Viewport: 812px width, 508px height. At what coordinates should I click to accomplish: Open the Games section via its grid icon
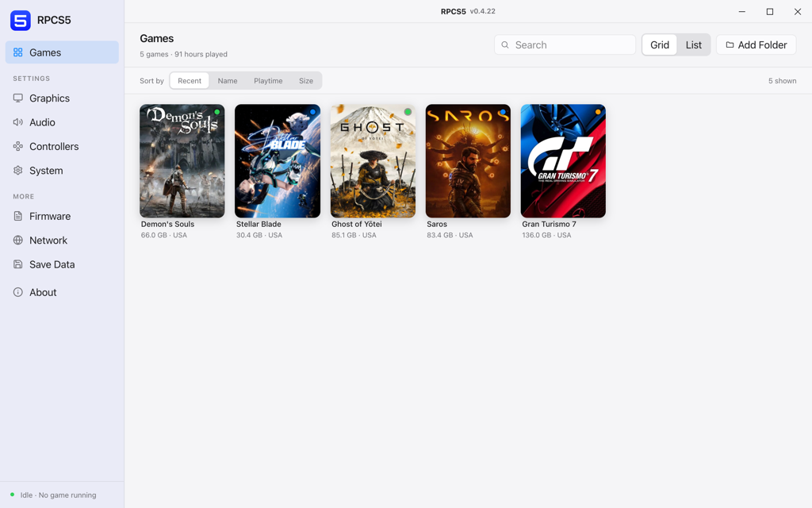pos(18,52)
